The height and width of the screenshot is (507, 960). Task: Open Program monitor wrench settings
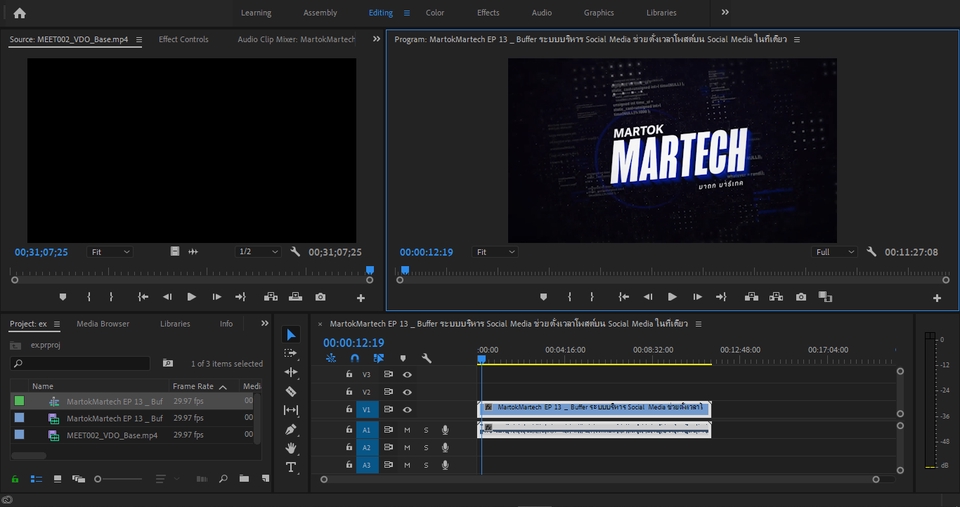coord(871,252)
